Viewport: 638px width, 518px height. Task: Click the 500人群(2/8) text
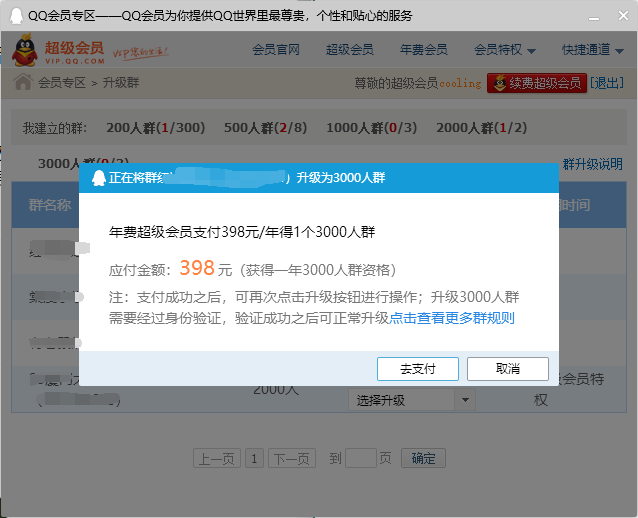pyautogui.click(x=265, y=128)
